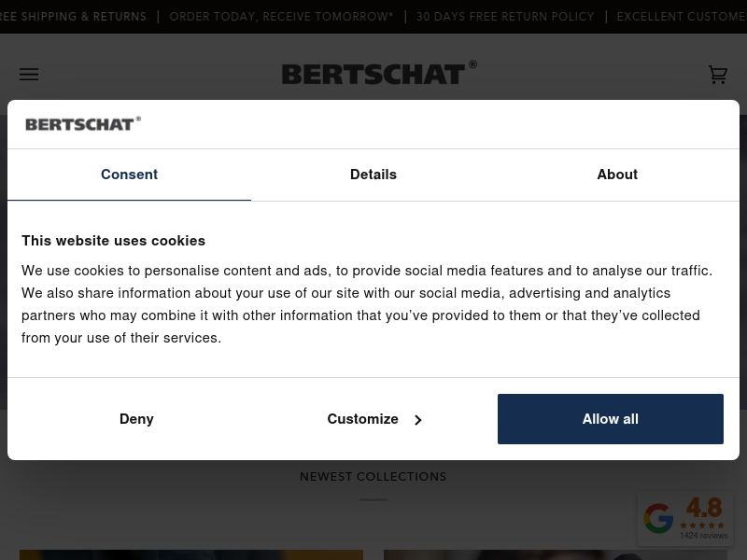This screenshot has height=560, width=747.
Task: Click the 1424 reviews link
Action: click(704, 536)
